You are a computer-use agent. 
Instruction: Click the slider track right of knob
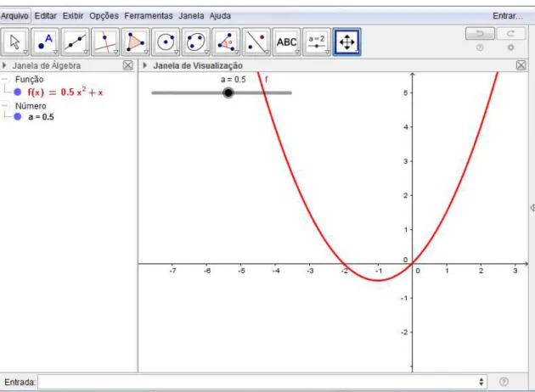(x=262, y=92)
